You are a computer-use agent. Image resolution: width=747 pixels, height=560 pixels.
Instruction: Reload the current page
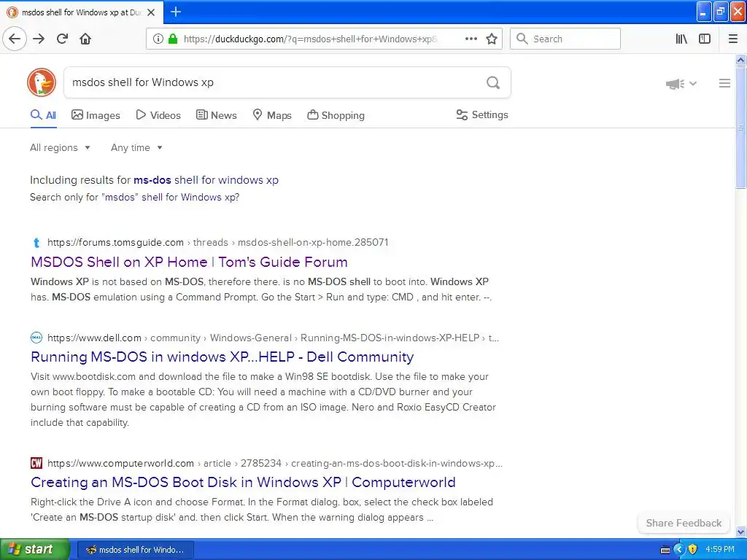63,39
